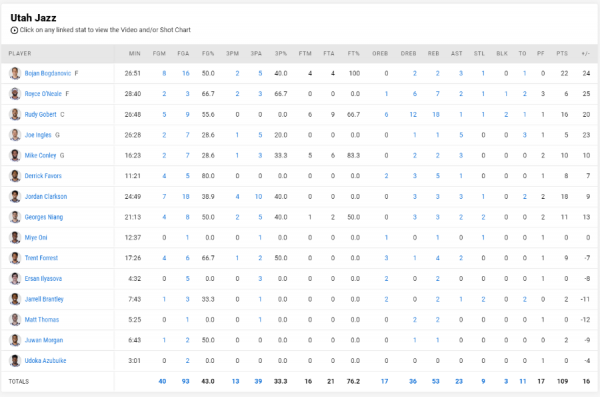
Task: Click Miye Oni's headshot thumbnail
Action: pyautogui.click(x=15, y=237)
